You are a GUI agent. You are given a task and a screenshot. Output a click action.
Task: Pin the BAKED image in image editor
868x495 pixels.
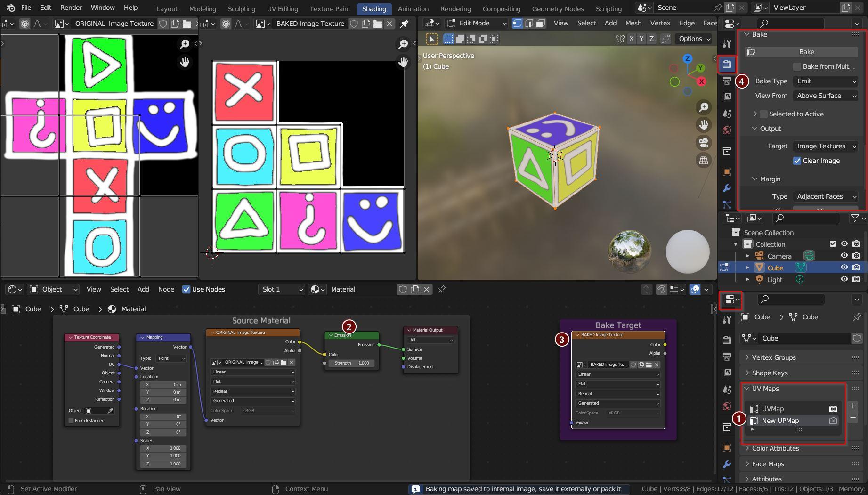404,24
